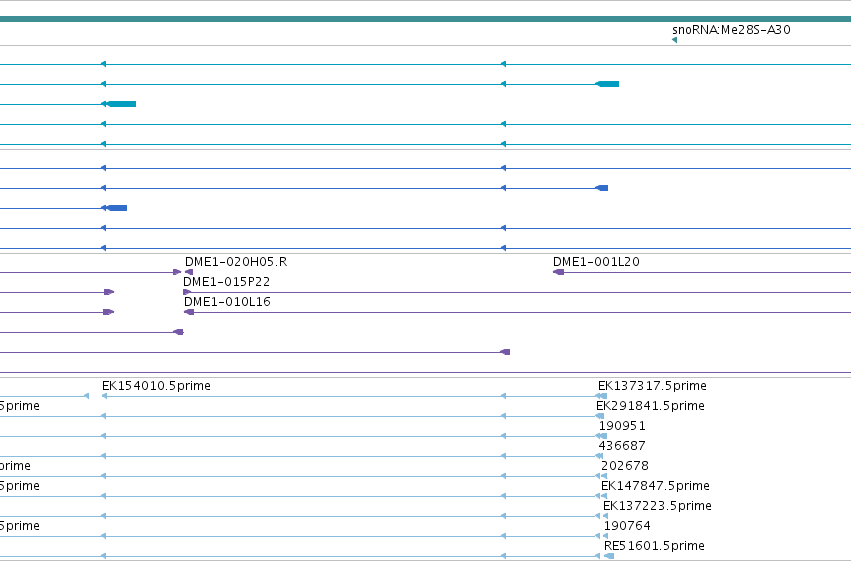Click the EK291841.5prime EST label
This screenshot has width=851, height=561.
click(650, 406)
